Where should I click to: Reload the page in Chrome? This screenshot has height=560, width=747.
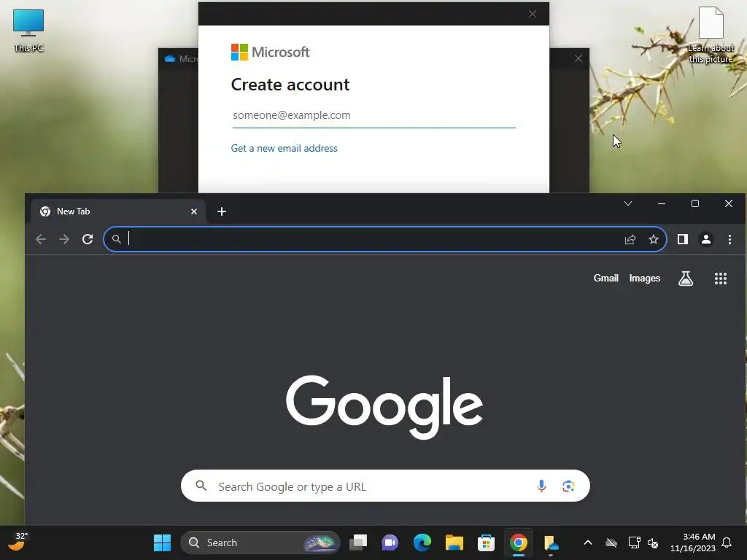[x=88, y=239]
